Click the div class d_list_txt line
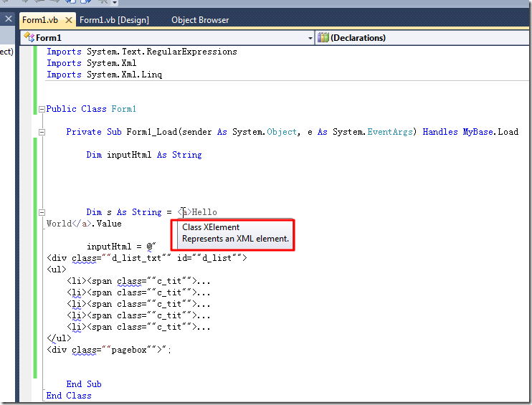Screen dimensions: 532x405 [x=147, y=258]
